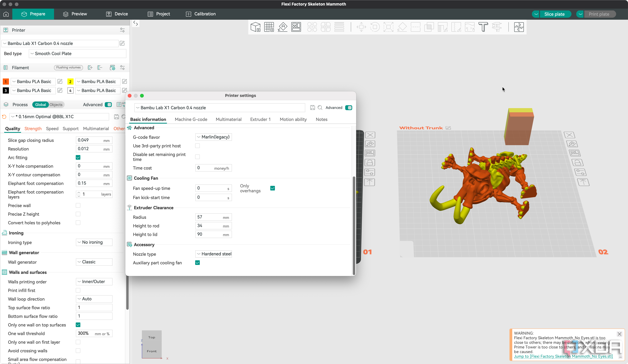This screenshot has height=364, width=628.
Task: Click the Arrange all objects icon
Action: [x=296, y=27]
